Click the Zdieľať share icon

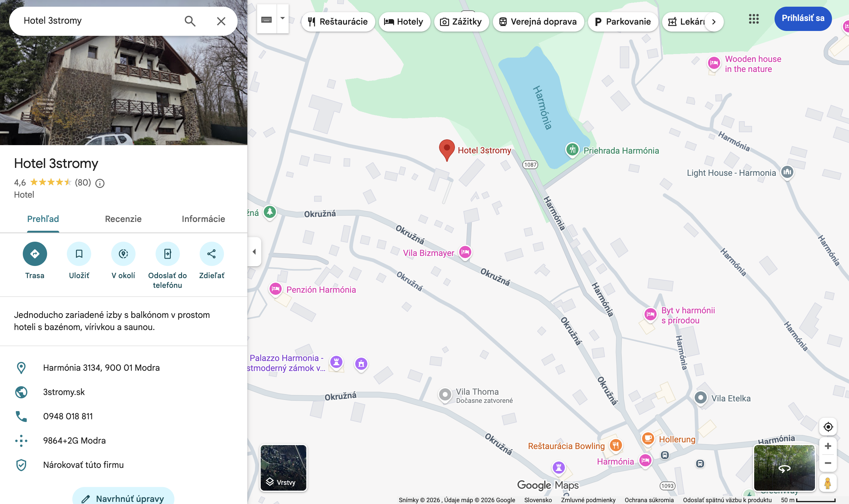tap(211, 254)
